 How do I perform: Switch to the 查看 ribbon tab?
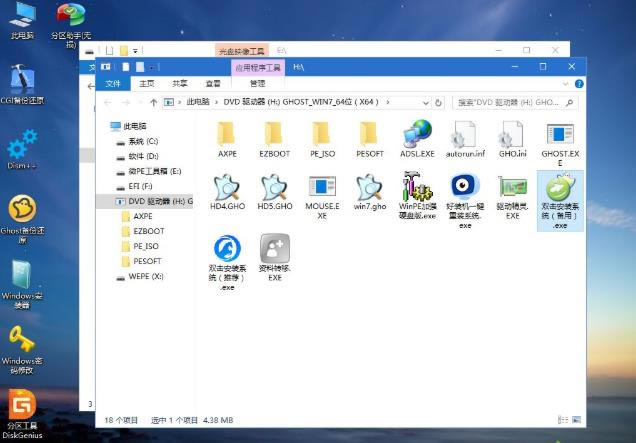[213, 84]
